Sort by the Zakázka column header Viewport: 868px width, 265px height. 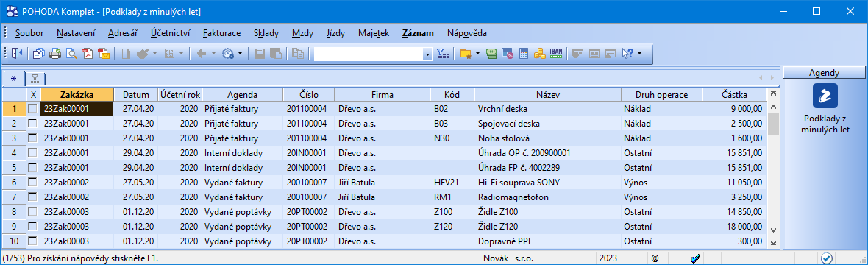click(77, 94)
